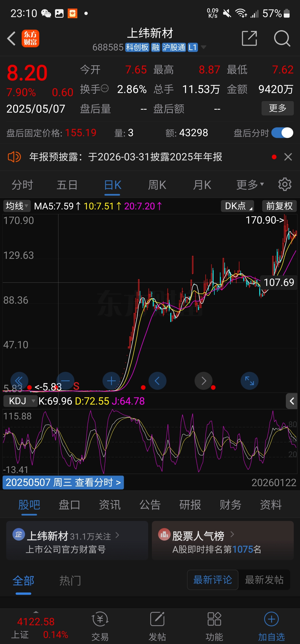Dismiss the 年报预披露 notice

tap(288, 157)
